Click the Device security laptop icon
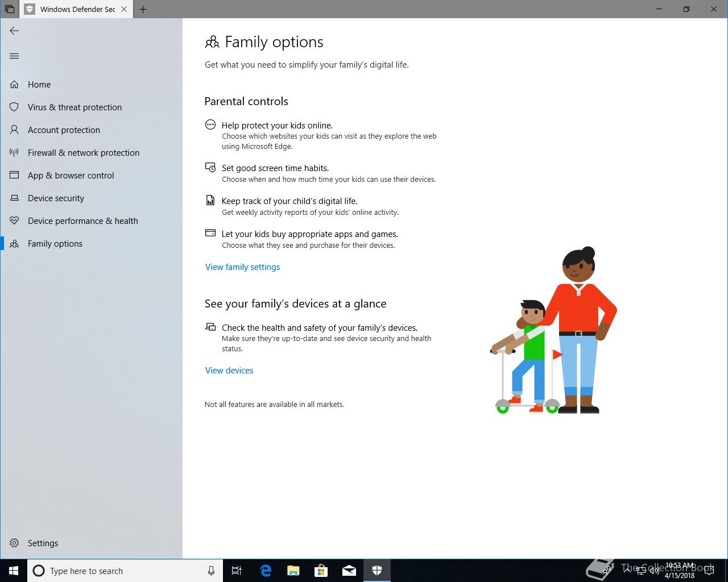Viewport: 728px width, 582px height. (14, 198)
